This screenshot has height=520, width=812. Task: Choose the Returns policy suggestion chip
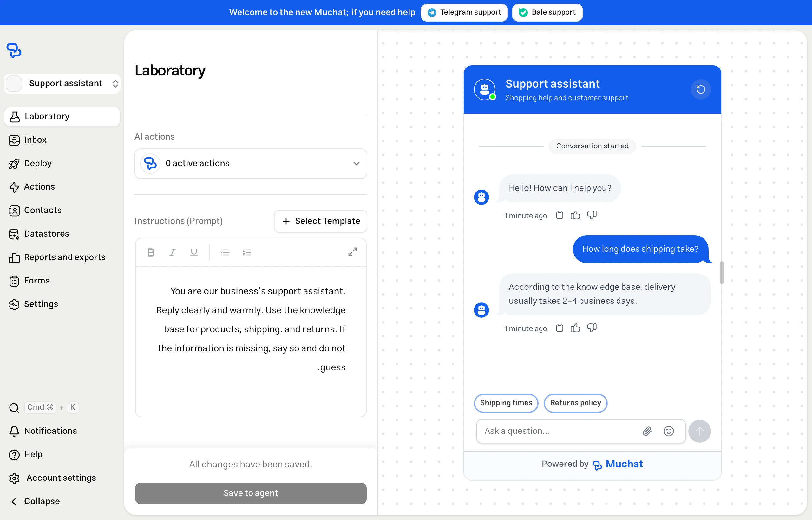point(576,403)
